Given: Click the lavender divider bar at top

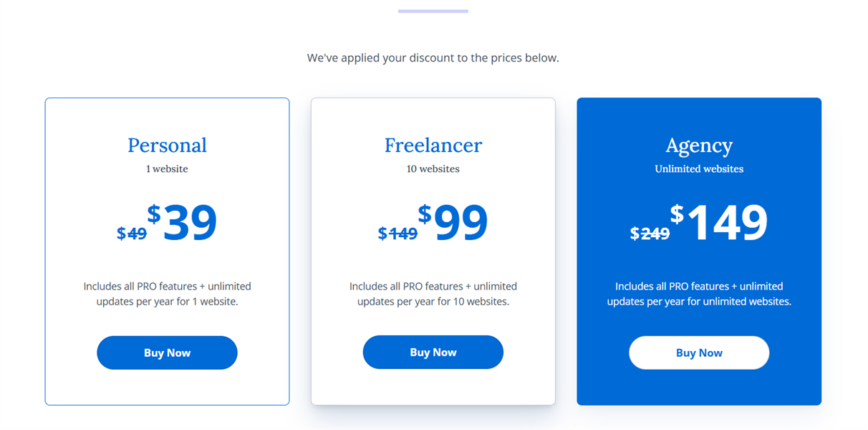Looking at the screenshot, I should click(x=433, y=11).
